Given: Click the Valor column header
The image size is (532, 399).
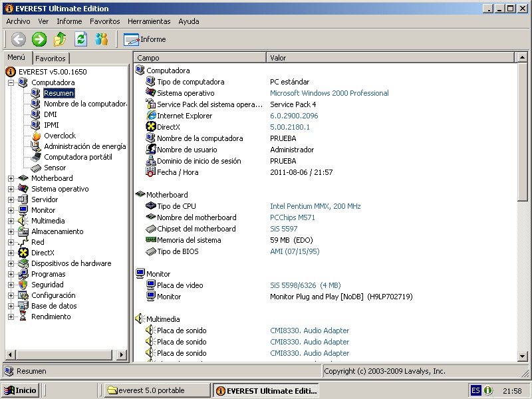Looking at the screenshot, I should pyautogui.click(x=390, y=58).
